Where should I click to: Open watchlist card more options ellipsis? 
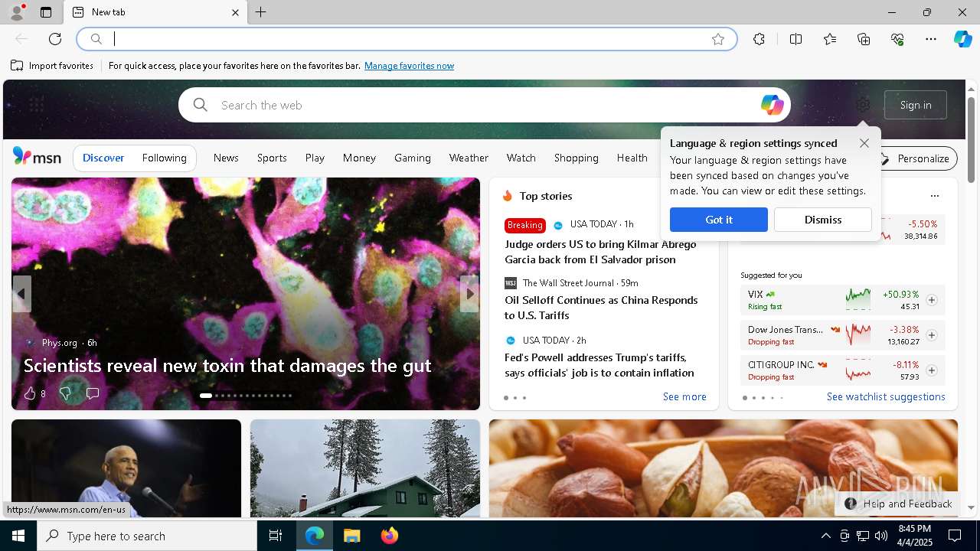point(934,196)
